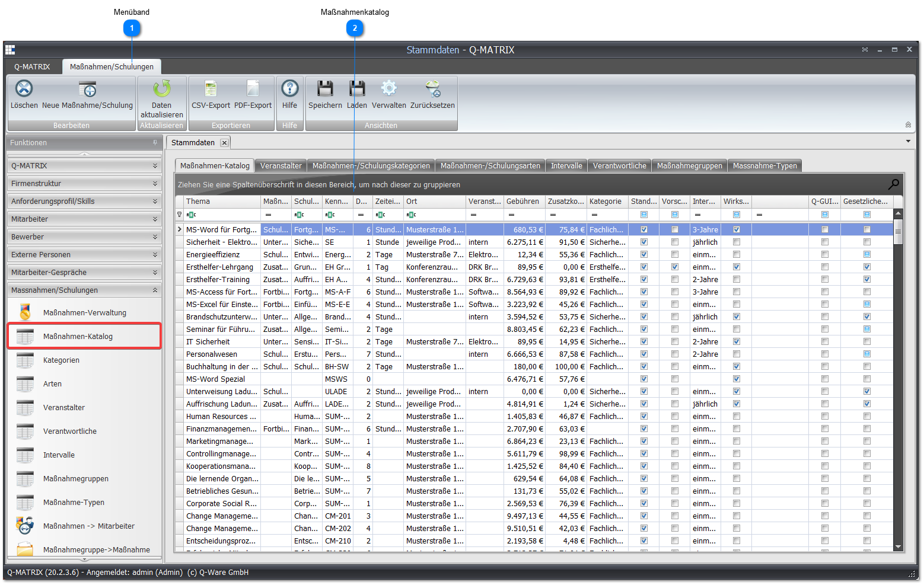
Task: Expand the Mitarbeiter sidebar section
Action: 85,219
